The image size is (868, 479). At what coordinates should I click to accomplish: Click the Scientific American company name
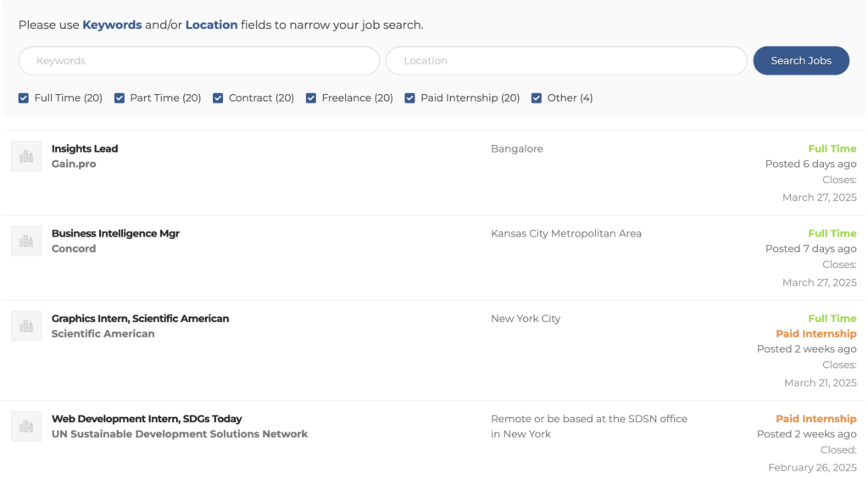103,334
